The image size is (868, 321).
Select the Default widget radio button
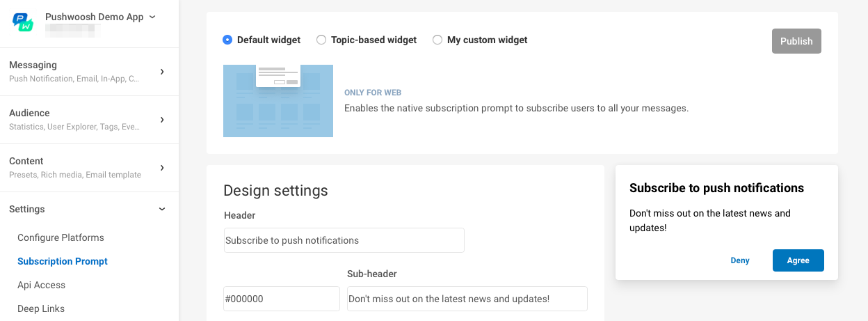click(227, 40)
